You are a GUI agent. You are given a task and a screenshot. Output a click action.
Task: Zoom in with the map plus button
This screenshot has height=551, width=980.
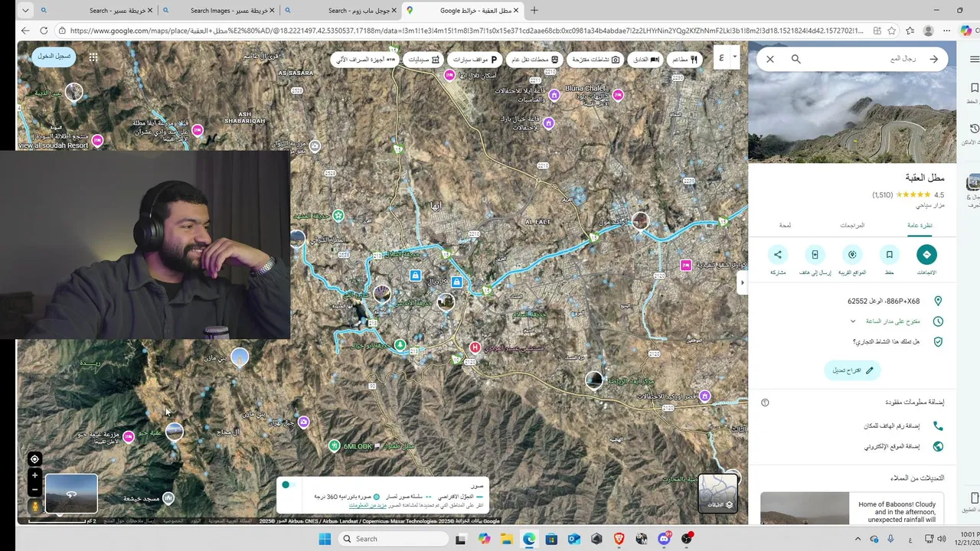coord(34,475)
